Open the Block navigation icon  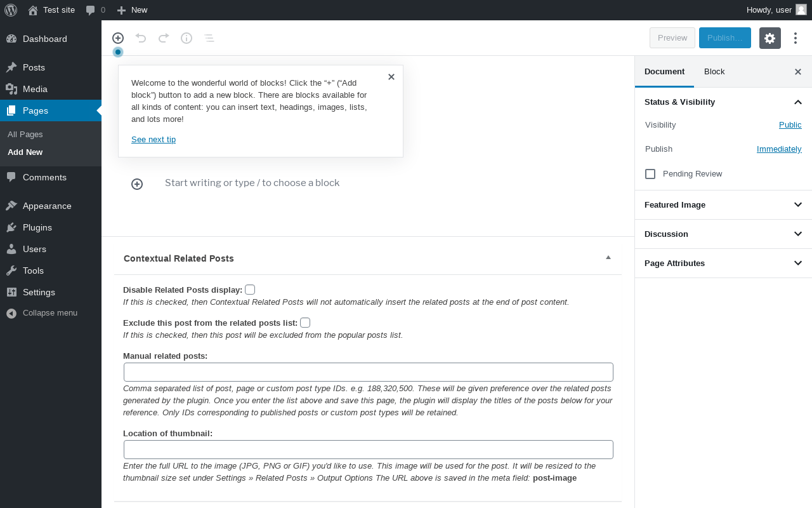point(209,38)
